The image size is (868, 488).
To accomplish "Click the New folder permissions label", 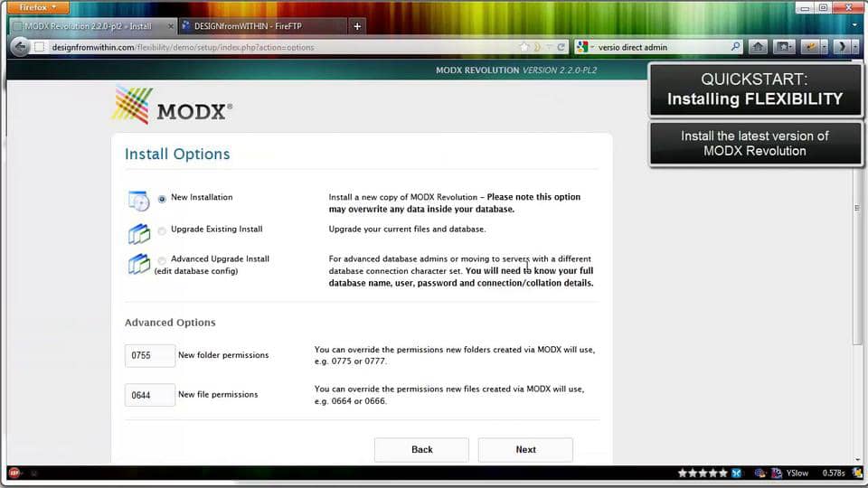I will pyautogui.click(x=223, y=355).
